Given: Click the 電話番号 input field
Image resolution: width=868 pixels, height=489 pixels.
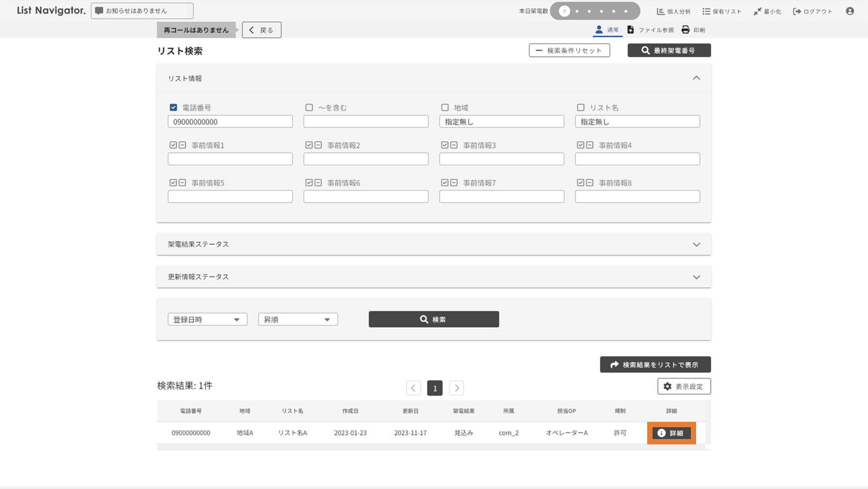Looking at the screenshot, I should pyautogui.click(x=230, y=122).
